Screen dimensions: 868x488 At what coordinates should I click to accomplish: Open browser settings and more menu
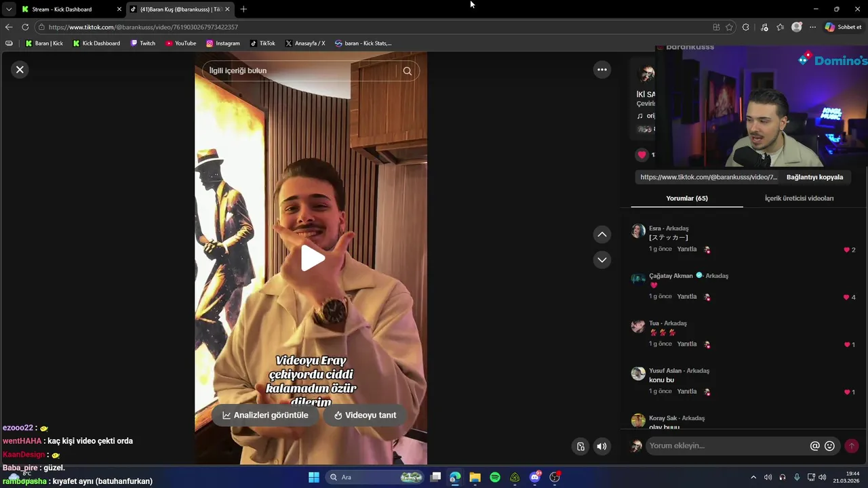point(812,27)
